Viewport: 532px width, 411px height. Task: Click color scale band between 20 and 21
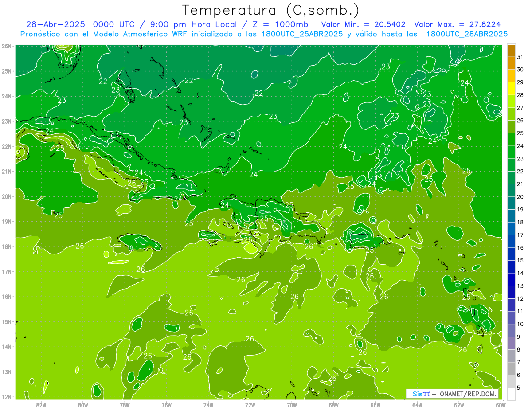[511, 191]
